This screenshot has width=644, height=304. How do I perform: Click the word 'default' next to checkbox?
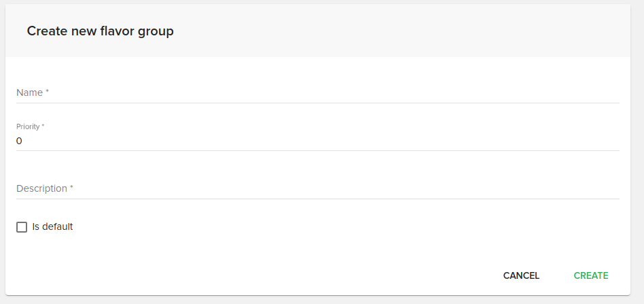pos(57,226)
